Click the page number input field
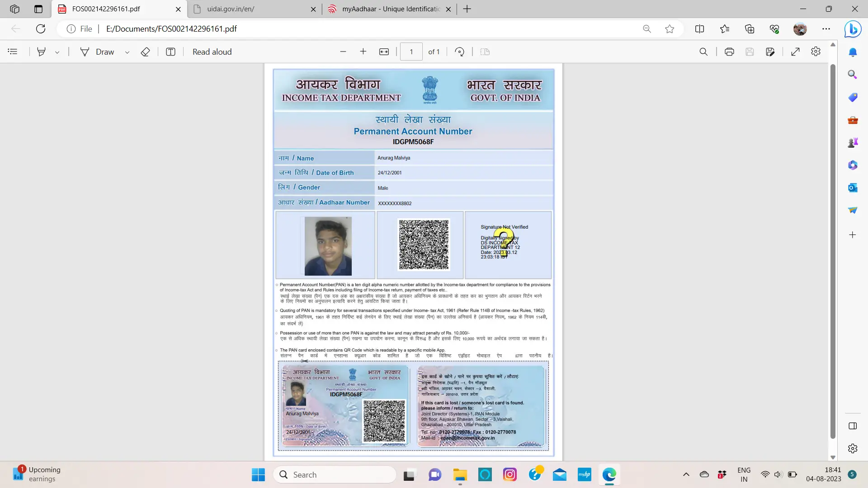This screenshot has width=868, height=488. pyautogui.click(x=411, y=52)
